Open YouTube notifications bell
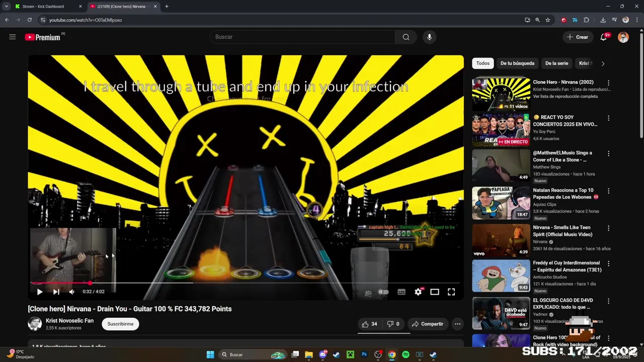This screenshot has height=362, width=644. (604, 37)
